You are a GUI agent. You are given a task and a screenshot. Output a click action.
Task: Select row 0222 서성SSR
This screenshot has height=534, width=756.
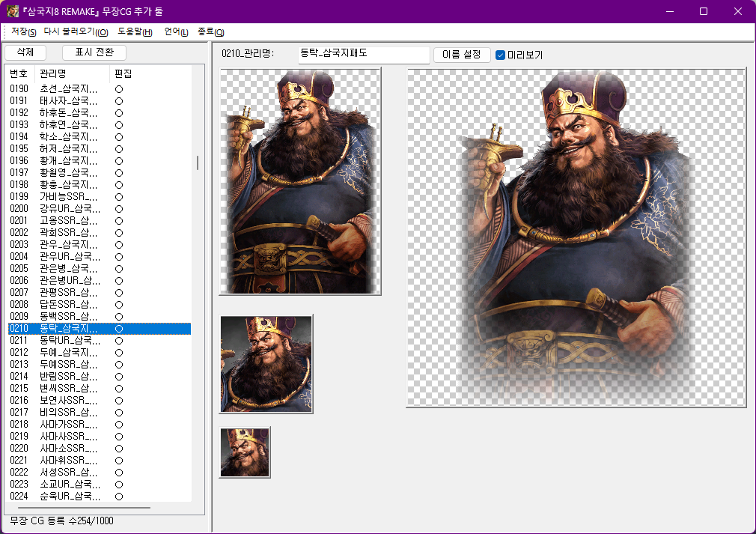[x=100, y=473]
